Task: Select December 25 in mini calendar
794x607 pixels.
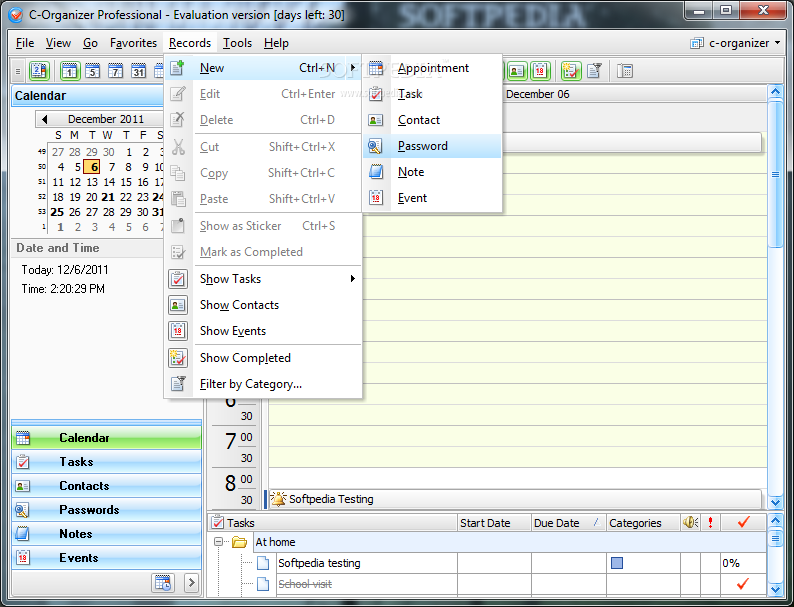Action: tap(57, 212)
